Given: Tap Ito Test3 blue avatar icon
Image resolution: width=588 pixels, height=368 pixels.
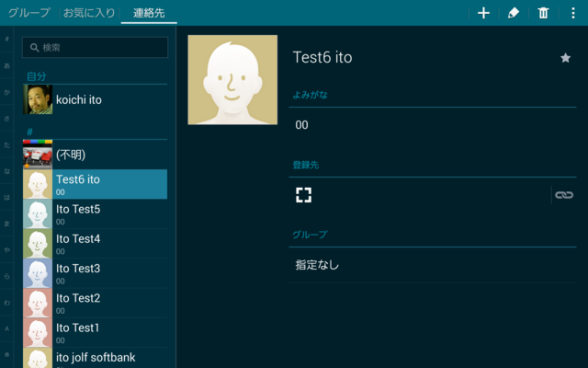Looking at the screenshot, I should pyautogui.click(x=38, y=273).
